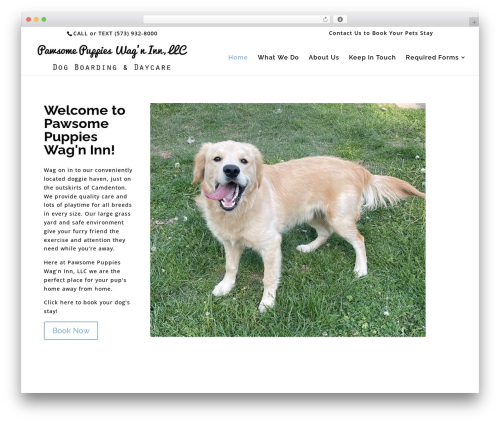Click the text 'Click here to book your dog's stay!'
Image resolution: width=500 pixels, height=423 pixels.
(x=87, y=307)
